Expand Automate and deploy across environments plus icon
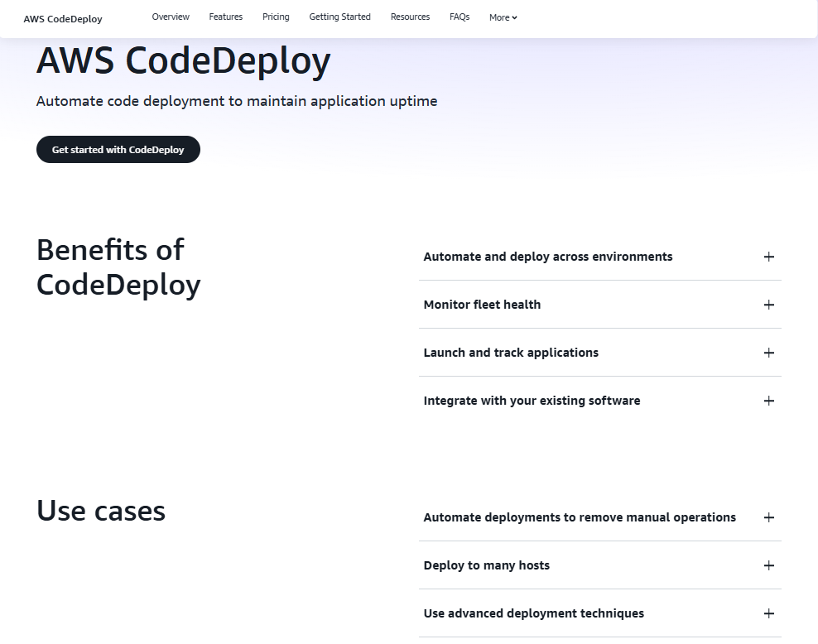Screen dimensions: 818x644 coord(768,257)
